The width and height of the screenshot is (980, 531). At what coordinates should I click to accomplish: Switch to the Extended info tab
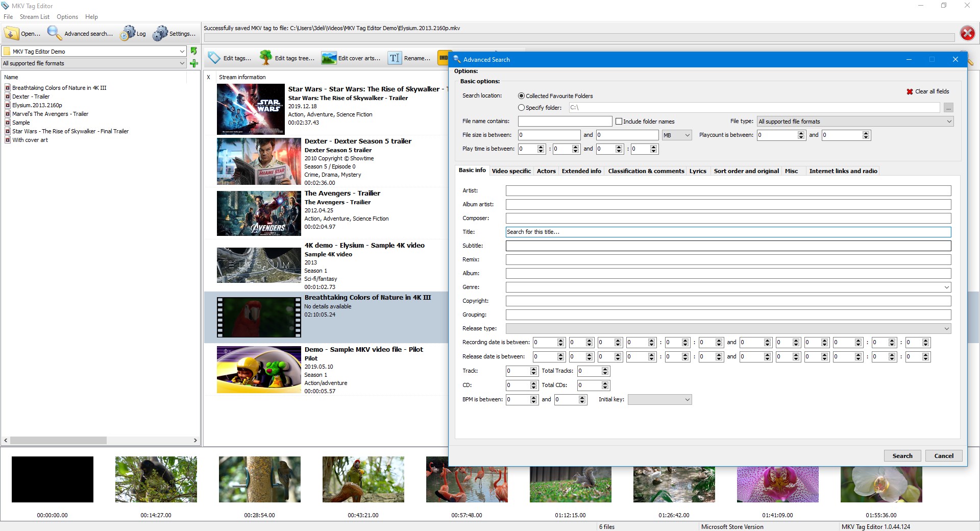[x=581, y=171]
